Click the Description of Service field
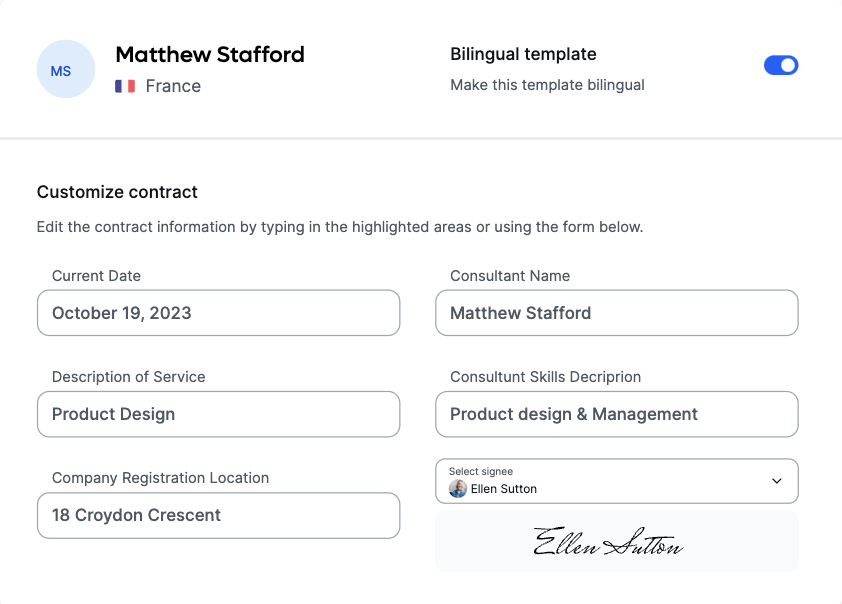The image size is (842, 604). (218, 414)
